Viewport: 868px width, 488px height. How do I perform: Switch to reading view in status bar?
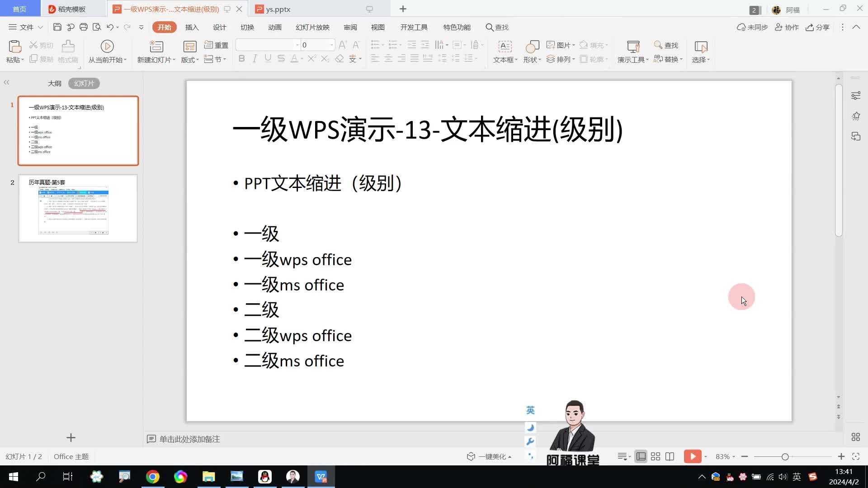[670, 456]
